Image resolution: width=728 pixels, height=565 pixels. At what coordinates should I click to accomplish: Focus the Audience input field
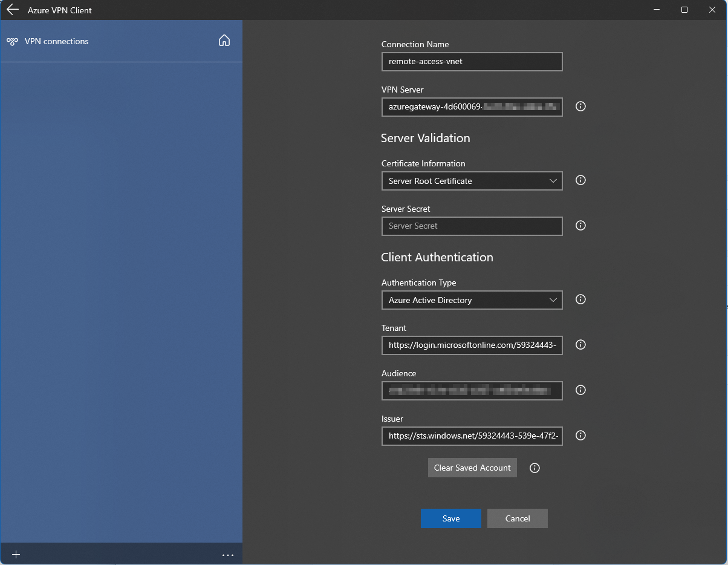(472, 391)
